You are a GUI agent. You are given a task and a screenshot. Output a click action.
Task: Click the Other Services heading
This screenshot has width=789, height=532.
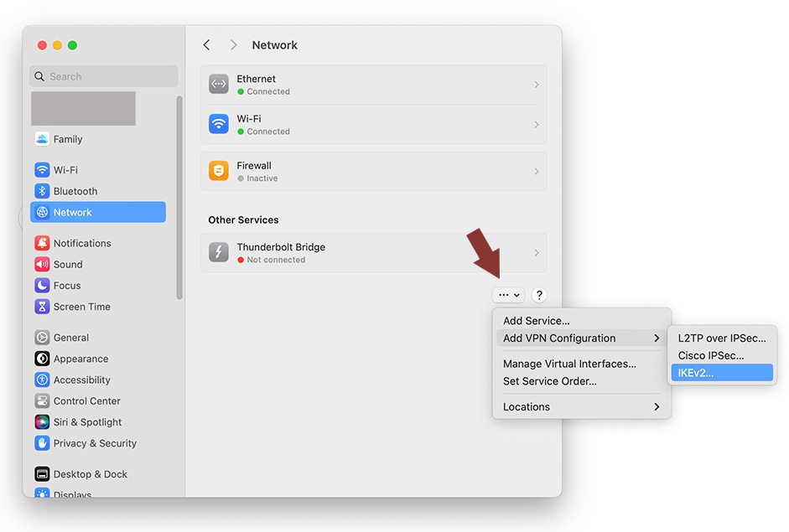(x=243, y=220)
